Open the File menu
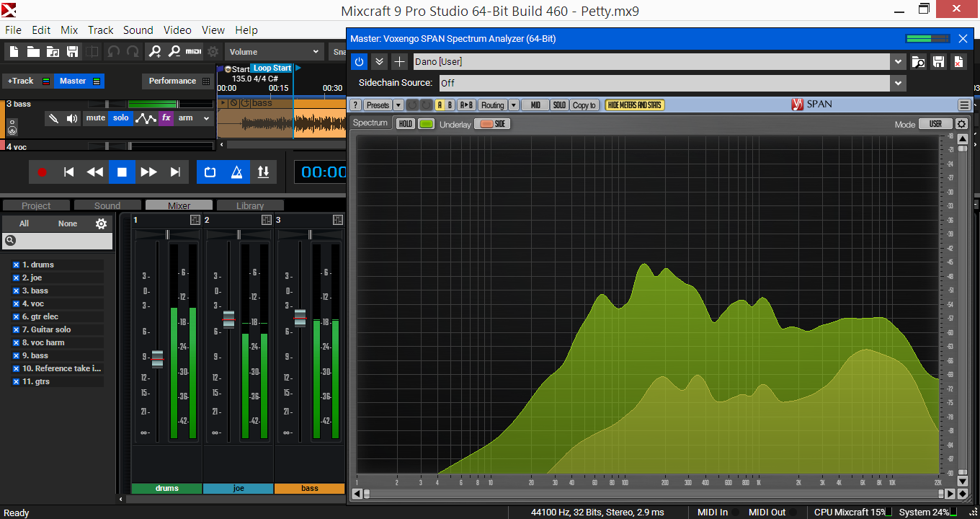 (x=13, y=30)
